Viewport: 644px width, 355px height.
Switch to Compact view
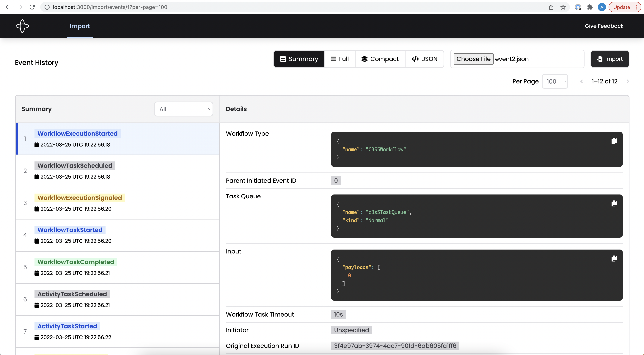[380, 59]
